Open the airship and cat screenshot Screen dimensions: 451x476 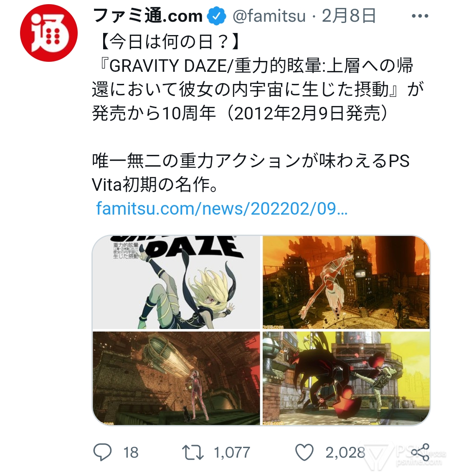coord(176,378)
